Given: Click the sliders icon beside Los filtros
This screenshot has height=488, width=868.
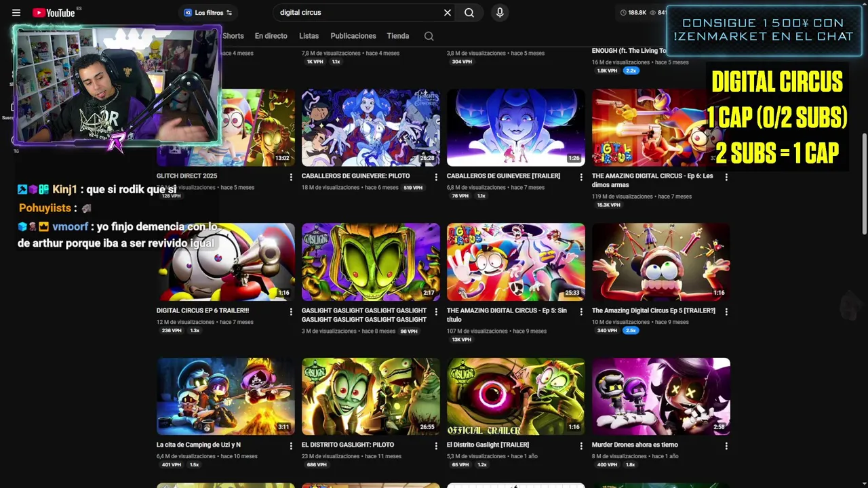Looking at the screenshot, I should pos(229,12).
